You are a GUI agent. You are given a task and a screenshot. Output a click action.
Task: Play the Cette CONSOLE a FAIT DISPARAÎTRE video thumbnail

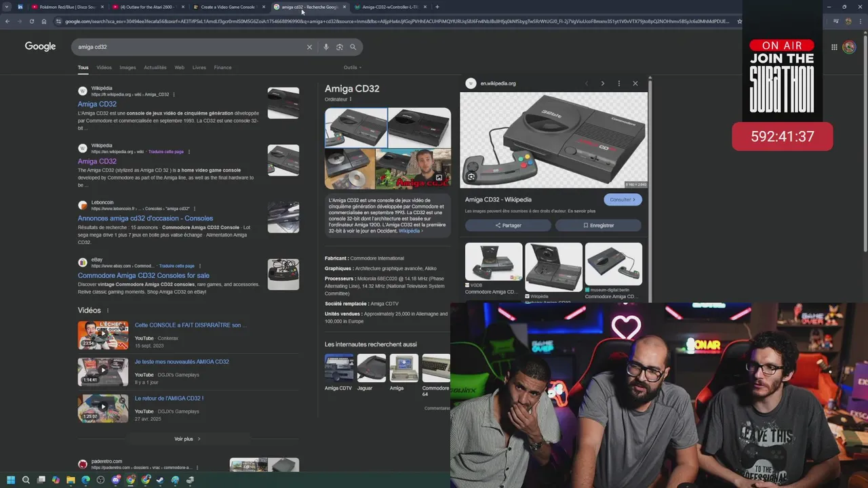click(103, 335)
